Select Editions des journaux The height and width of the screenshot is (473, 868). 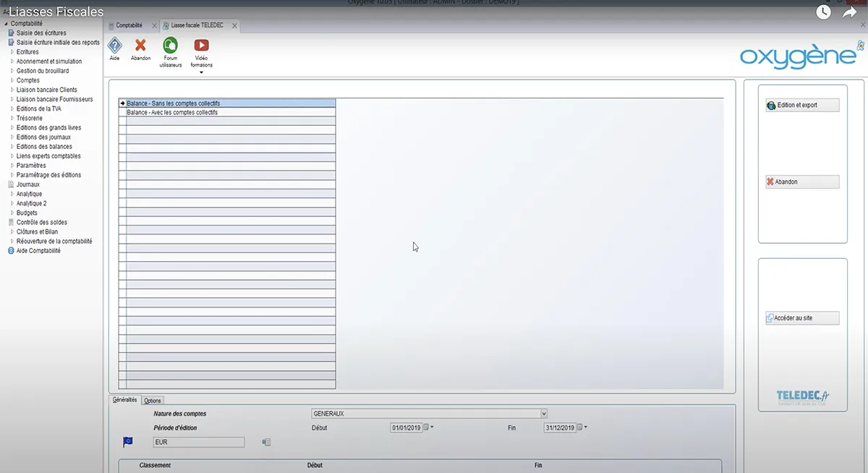pyautogui.click(x=44, y=137)
